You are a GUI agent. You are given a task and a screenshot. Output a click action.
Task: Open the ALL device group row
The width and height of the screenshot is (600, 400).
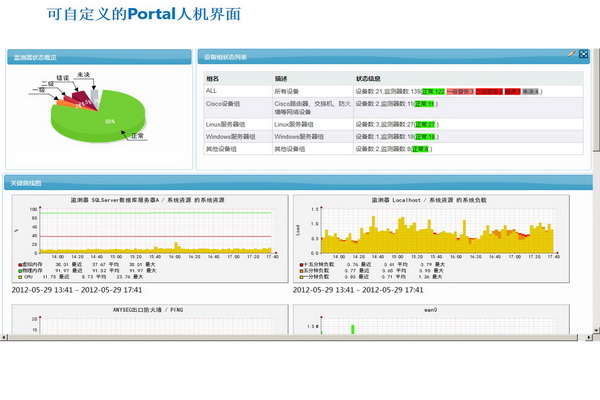[211, 91]
